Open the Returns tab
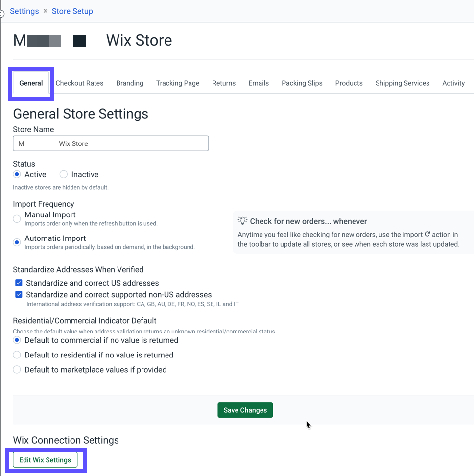The height and width of the screenshot is (476, 474). click(x=223, y=83)
